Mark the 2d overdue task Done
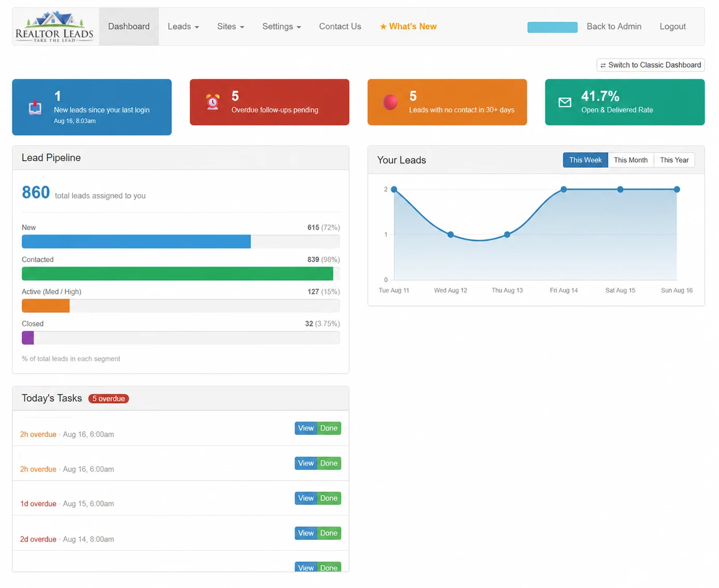719x588 pixels. coord(329,533)
